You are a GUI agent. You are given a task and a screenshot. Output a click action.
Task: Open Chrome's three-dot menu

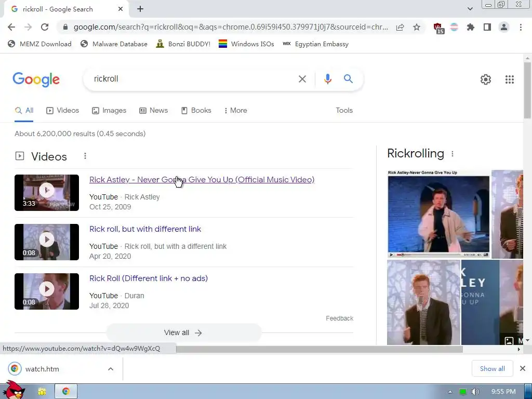point(521,27)
